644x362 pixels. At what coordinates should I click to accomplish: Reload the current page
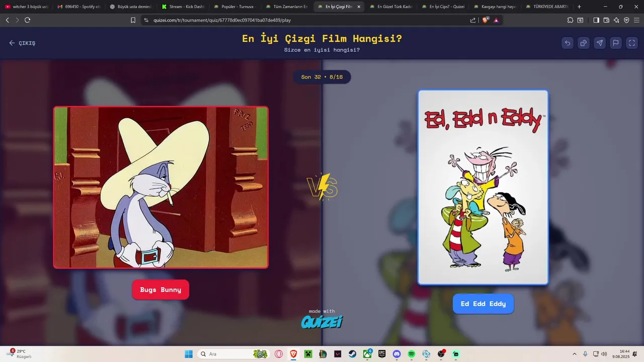click(x=27, y=20)
